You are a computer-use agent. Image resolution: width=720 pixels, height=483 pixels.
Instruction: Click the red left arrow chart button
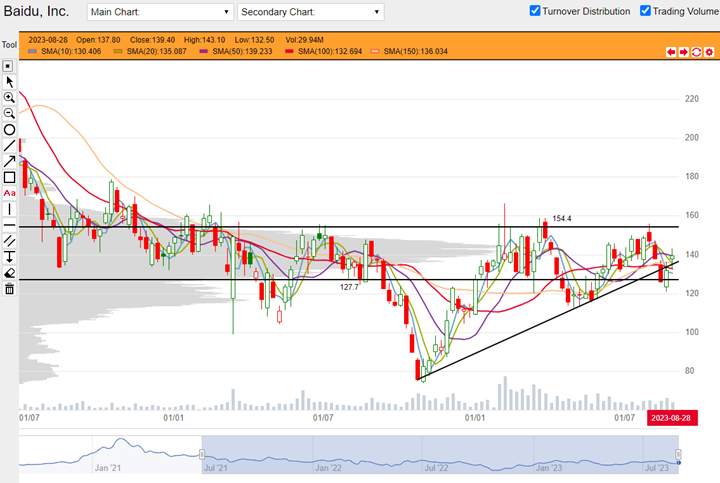pos(671,52)
